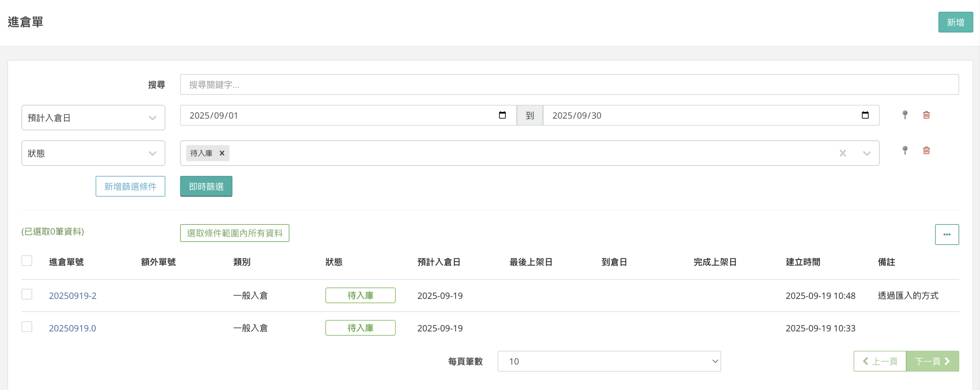The height and width of the screenshot is (390, 980).
Task: Open the 每頁筆數 page size dropdown
Action: coord(609,361)
